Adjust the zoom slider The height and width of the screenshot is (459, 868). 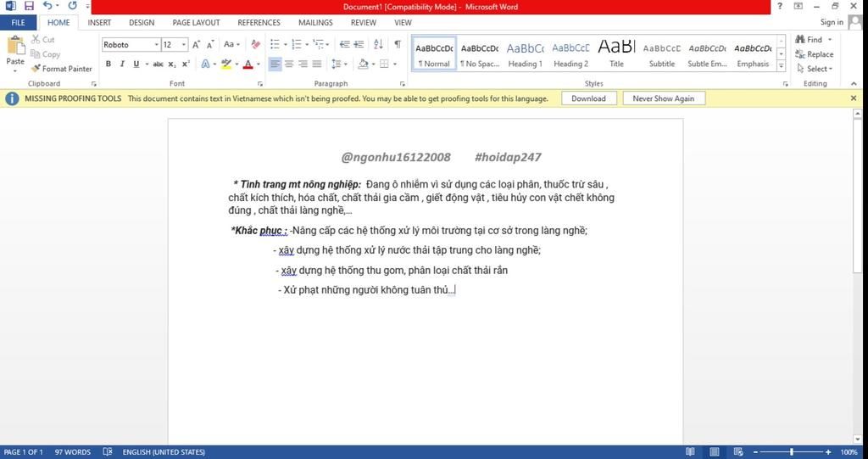pos(792,452)
